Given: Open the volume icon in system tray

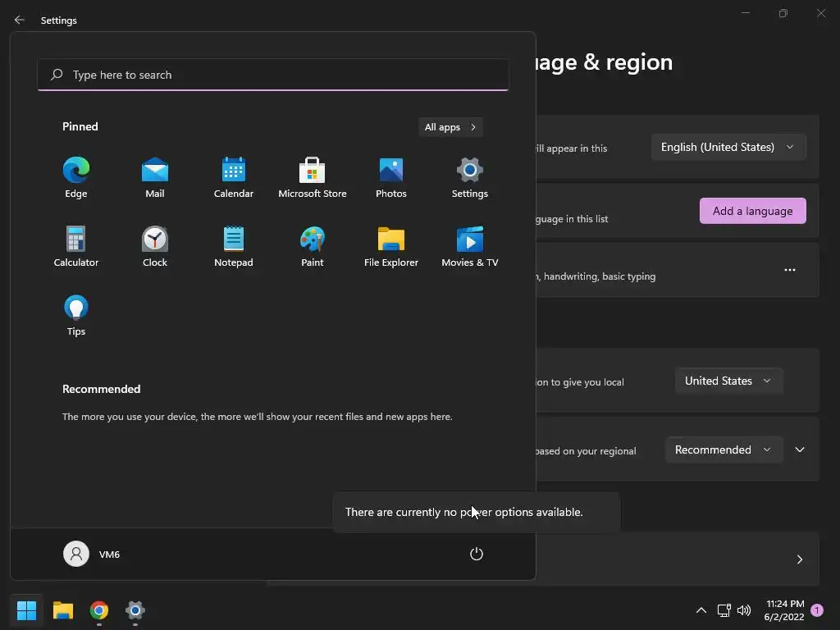Looking at the screenshot, I should click(x=744, y=610).
